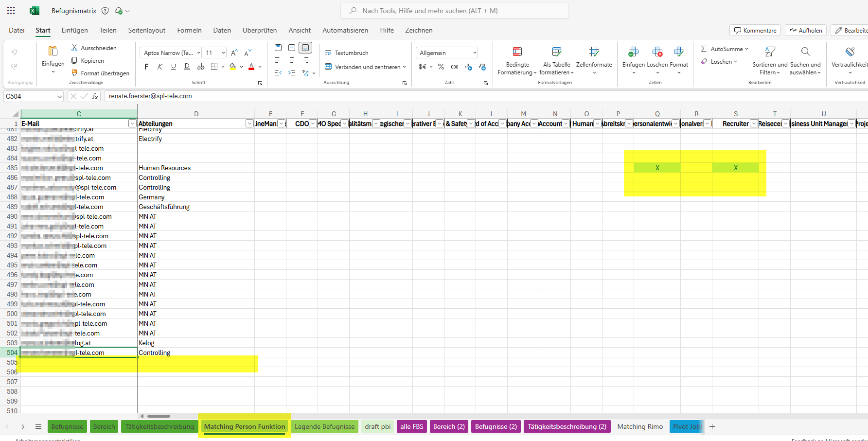Screen dimensions: 868x441
Task: Decrease font size with the shrink-A icon
Action: pos(248,53)
